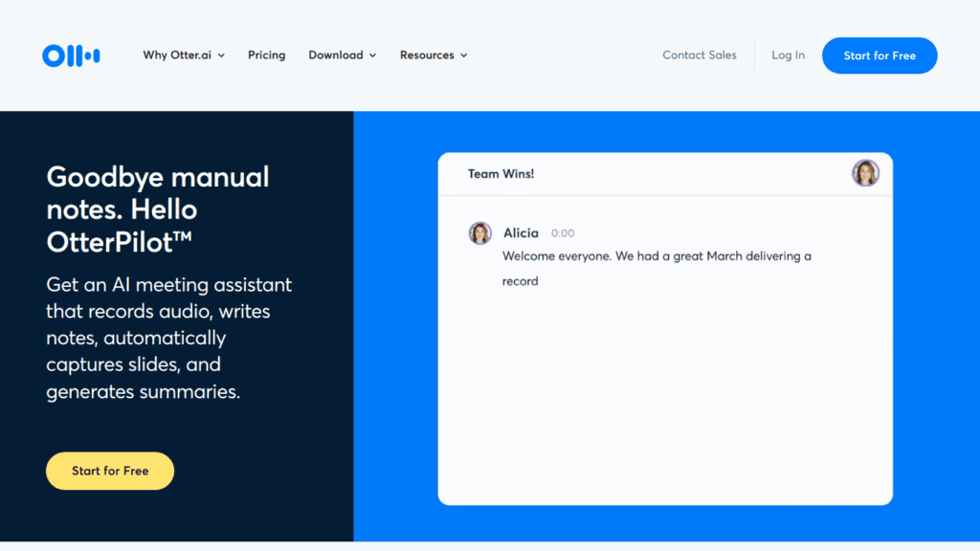Click the AI meeting assistant description paragraph
The image size is (980, 551).
pyautogui.click(x=168, y=339)
